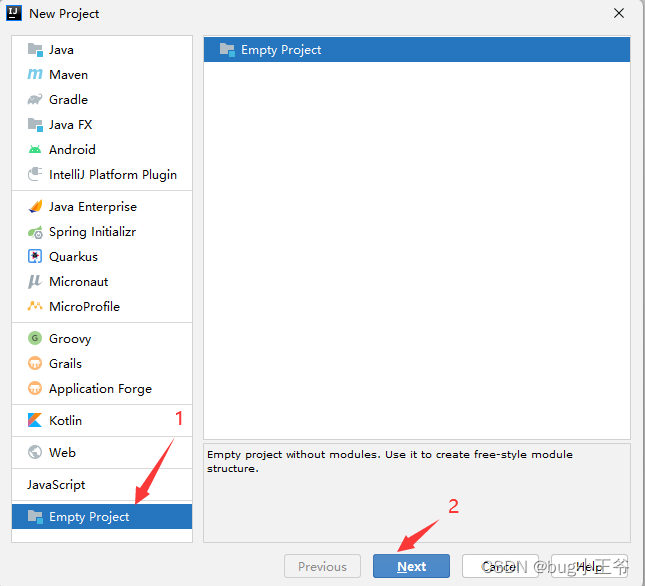Select JavaScript in the list
Image resolution: width=645 pixels, height=586 pixels.
[102, 484]
